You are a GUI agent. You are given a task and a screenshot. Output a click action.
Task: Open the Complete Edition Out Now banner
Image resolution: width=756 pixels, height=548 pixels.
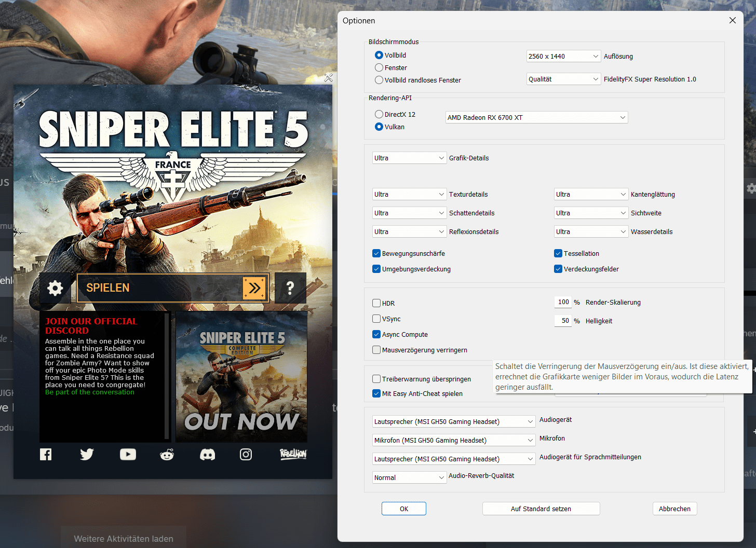(x=241, y=377)
